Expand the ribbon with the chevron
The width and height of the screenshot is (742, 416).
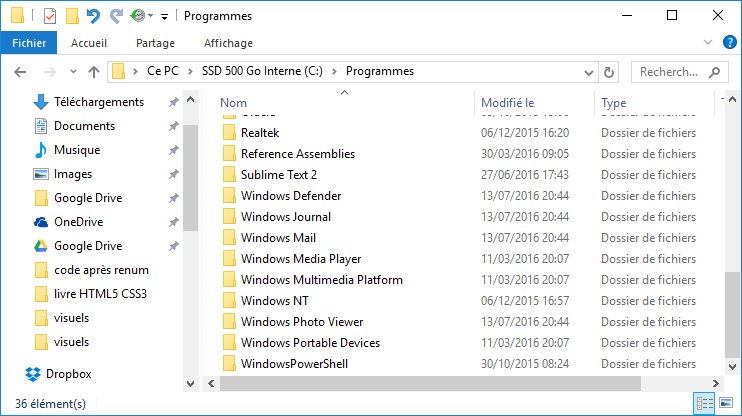pos(710,43)
